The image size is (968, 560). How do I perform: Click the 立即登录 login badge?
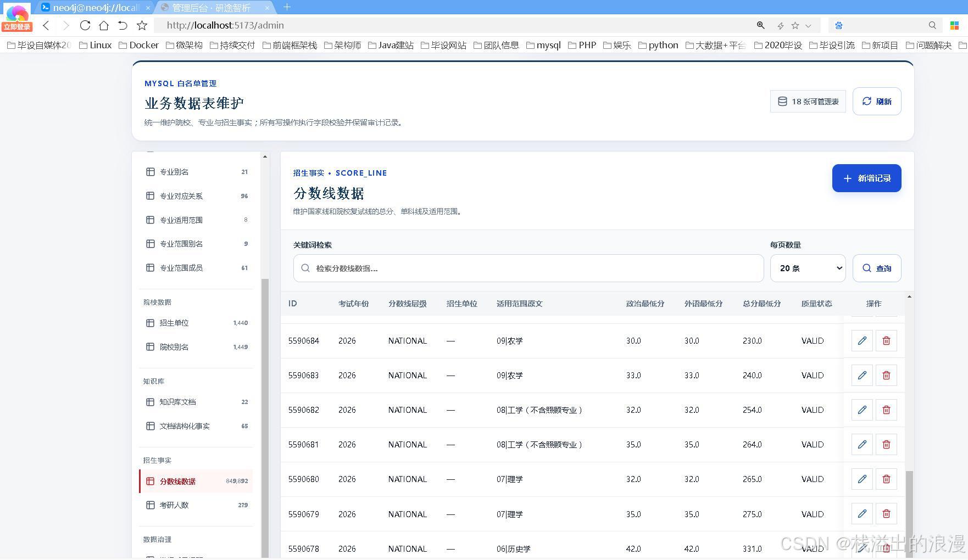pos(17,27)
